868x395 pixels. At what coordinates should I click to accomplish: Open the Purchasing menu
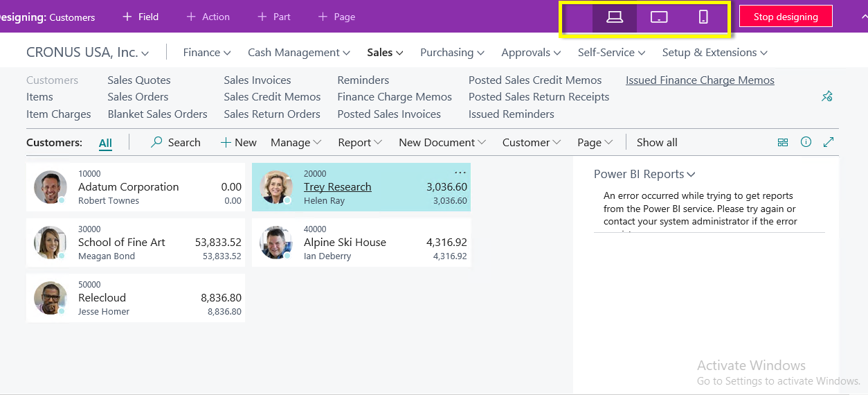pos(452,53)
